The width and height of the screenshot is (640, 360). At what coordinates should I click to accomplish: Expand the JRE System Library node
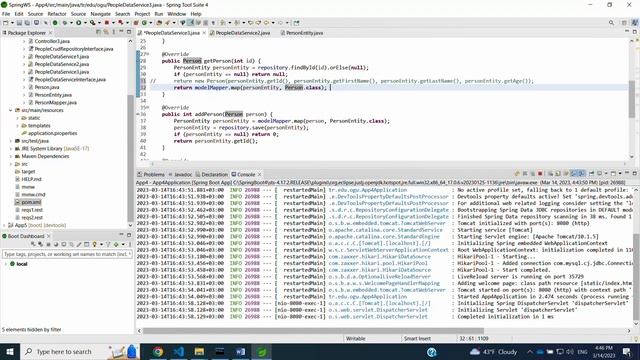[x=11, y=149]
